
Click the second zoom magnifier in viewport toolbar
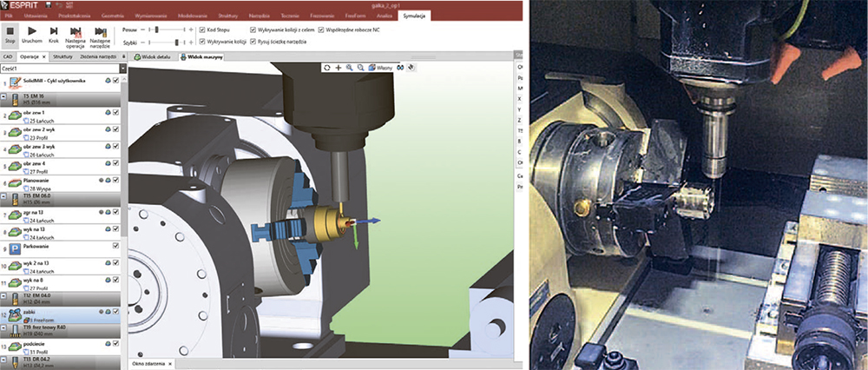[x=360, y=68]
